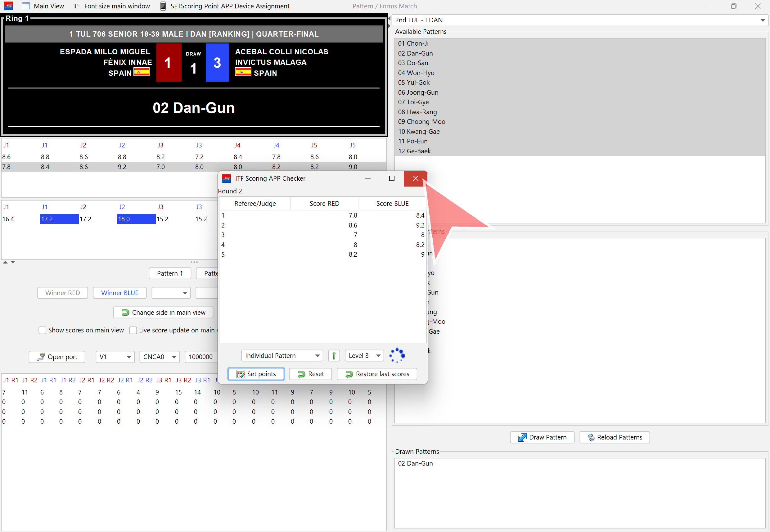
Task: Click the Set points button
Action: click(256, 374)
